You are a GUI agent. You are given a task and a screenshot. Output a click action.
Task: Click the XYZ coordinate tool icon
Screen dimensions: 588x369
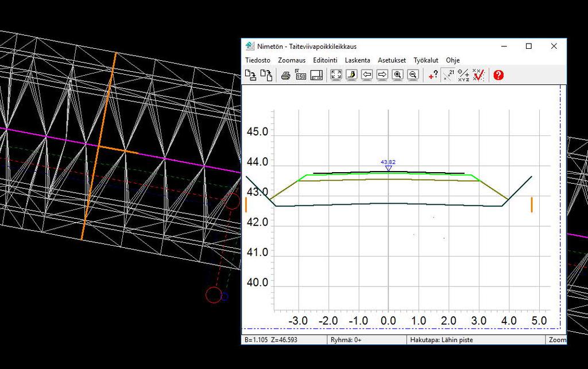click(x=463, y=75)
